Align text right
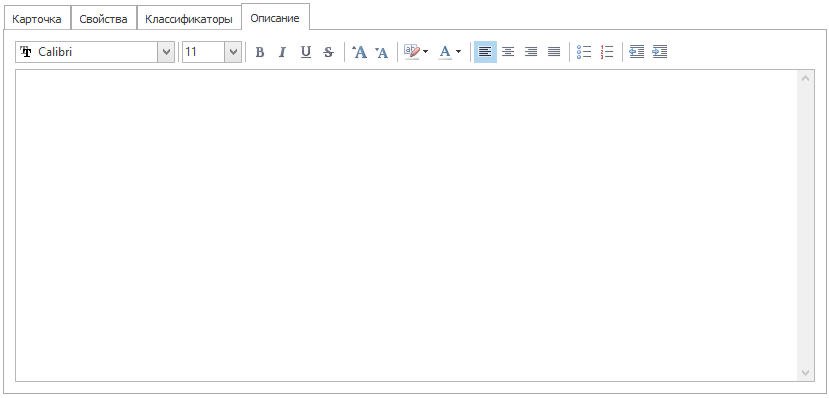 [531, 52]
